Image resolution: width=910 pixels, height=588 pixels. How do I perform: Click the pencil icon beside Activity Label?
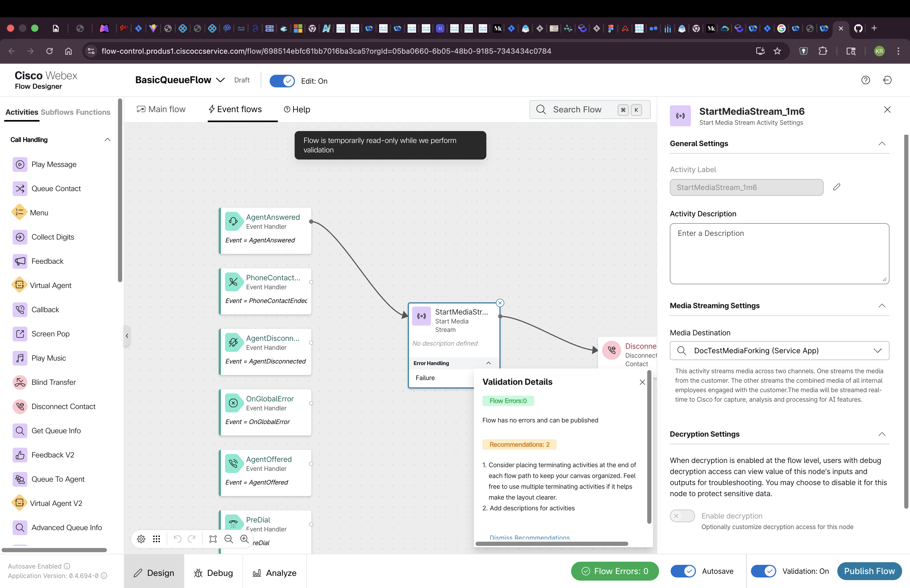(836, 187)
